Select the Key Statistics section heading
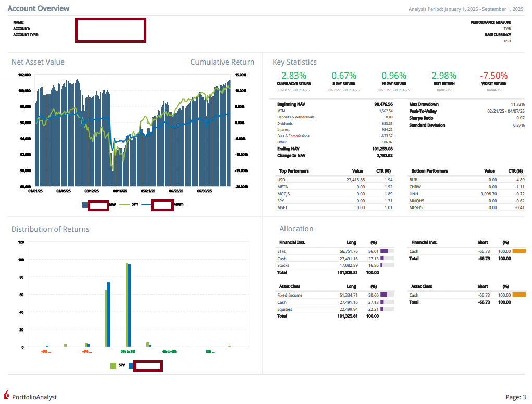 point(294,62)
